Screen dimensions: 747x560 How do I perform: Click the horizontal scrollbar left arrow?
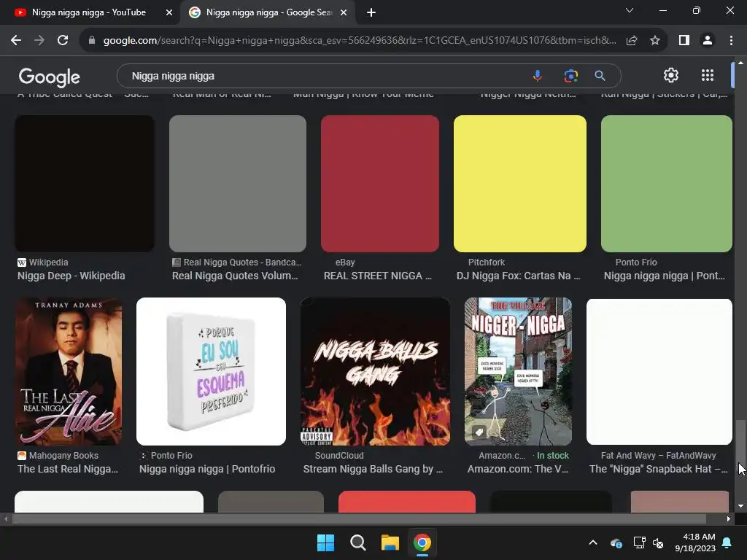(x=6, y=519)
